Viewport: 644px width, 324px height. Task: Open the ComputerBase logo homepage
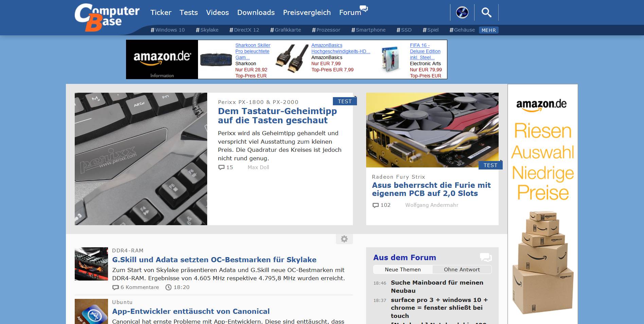(x=107, y=17)
